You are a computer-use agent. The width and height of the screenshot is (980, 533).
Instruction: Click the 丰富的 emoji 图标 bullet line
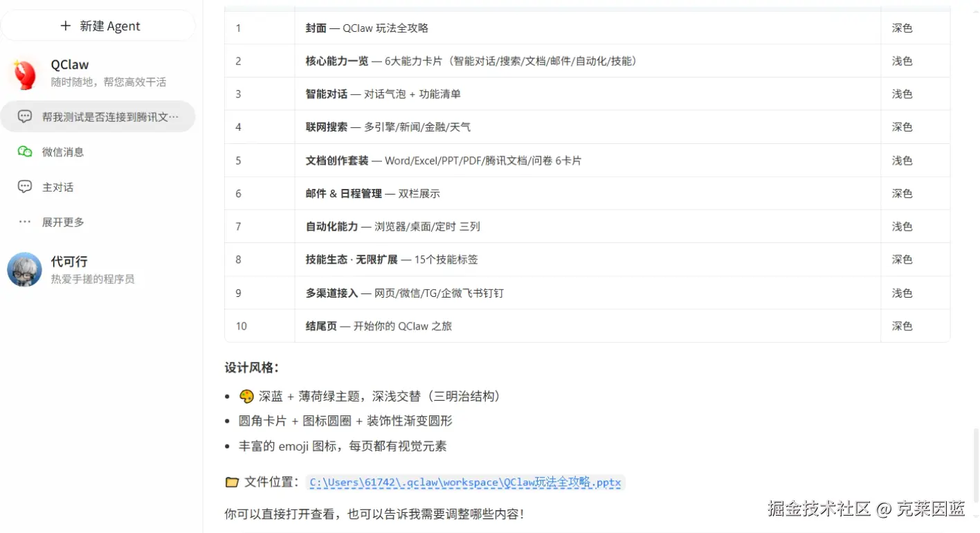point(343,446)
